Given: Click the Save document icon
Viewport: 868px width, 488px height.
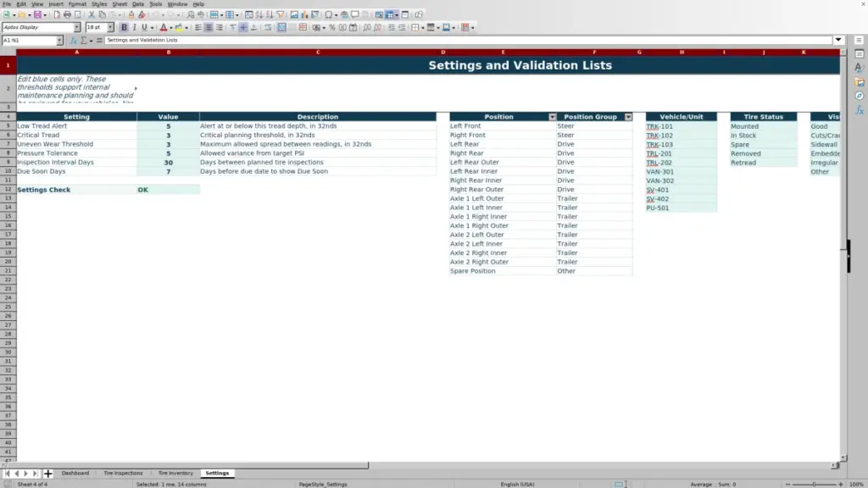Looking at the screenshot, I should coord(37,14).
